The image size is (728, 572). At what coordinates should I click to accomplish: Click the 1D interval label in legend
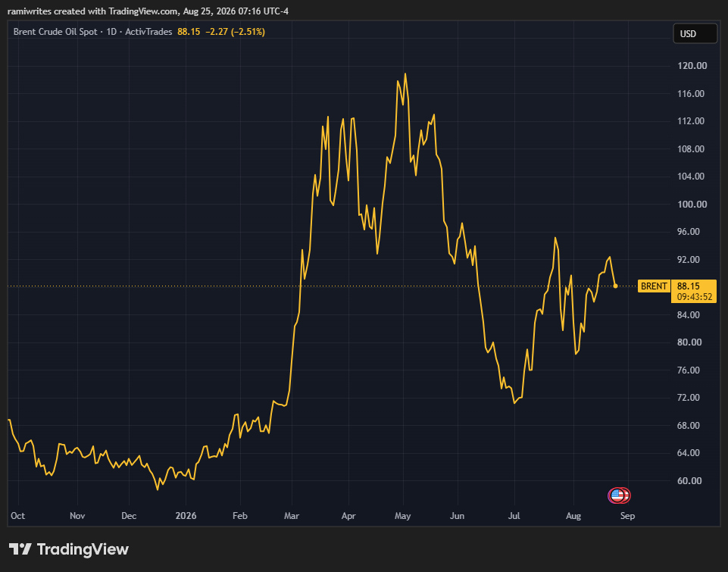(x=111, y=32)
